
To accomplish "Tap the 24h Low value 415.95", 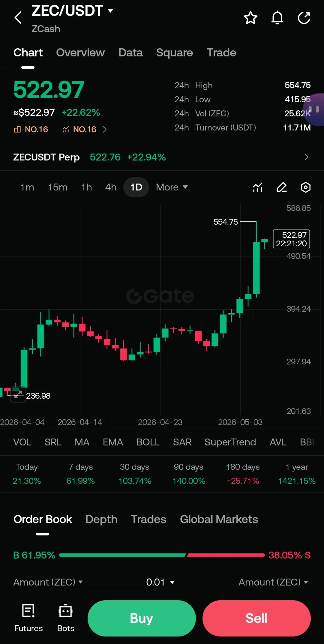I will point(298,99).
